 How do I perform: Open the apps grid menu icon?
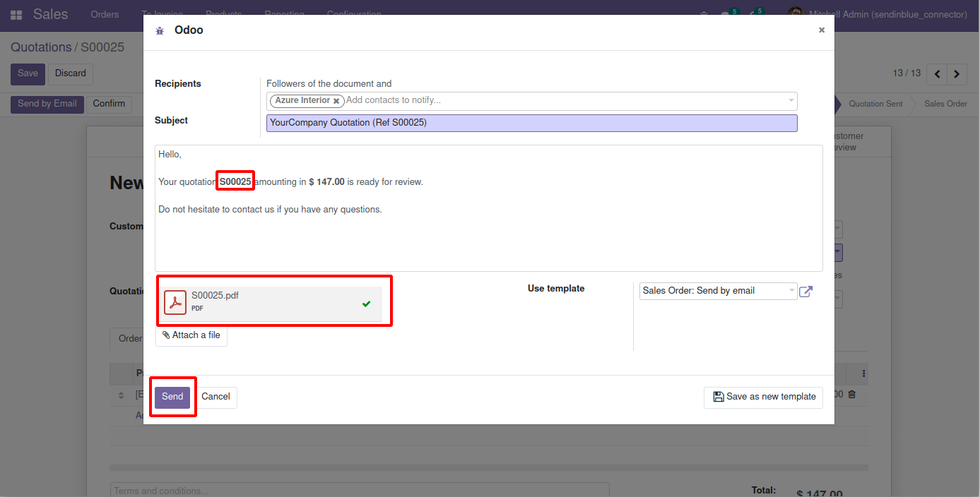(16, 15)
